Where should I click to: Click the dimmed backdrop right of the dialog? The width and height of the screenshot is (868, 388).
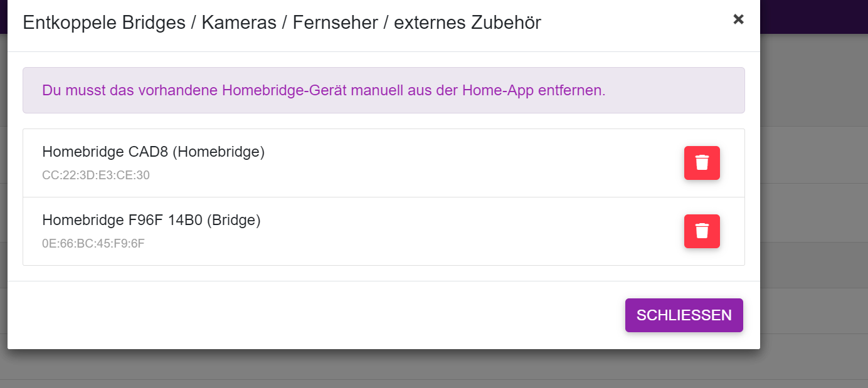814,188
